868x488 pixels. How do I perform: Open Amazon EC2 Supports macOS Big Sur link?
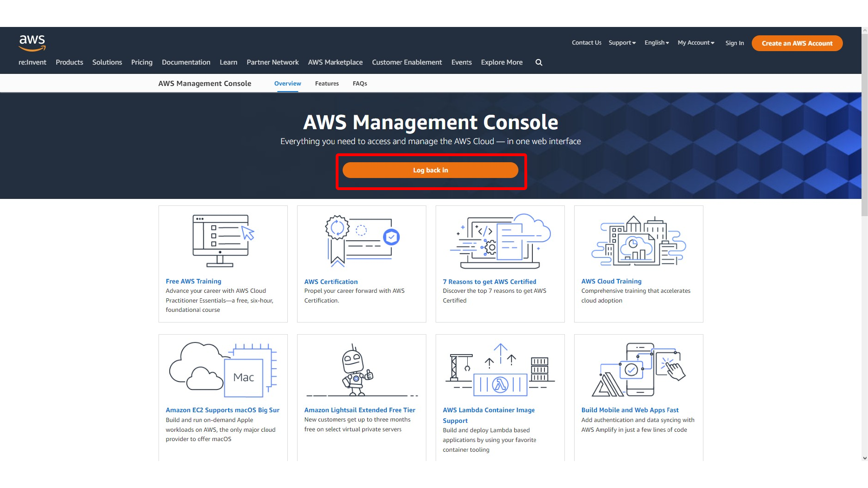[223, 410]
